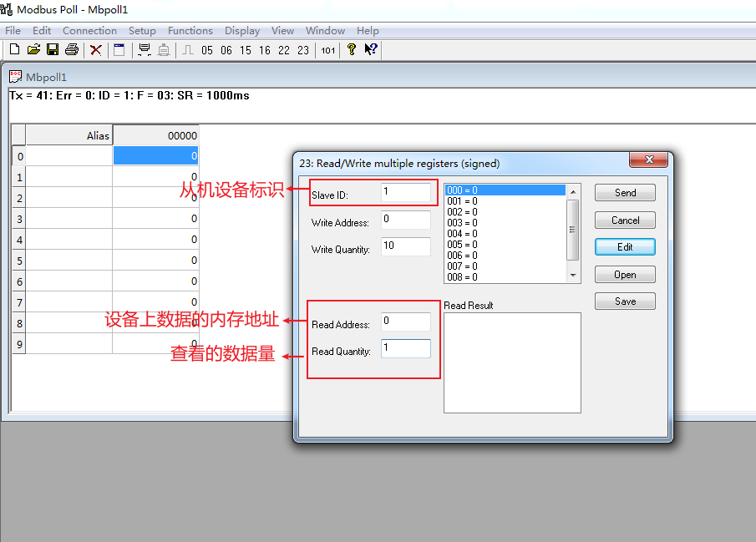Open the Setup menu
Screen dimensions: 756x542
tap(142, 30)
